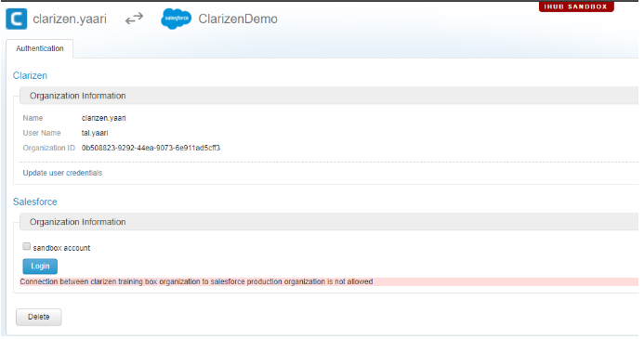Click the Organization ID value 0b508823-9292-44ea-9073-6e911ad5cff3

tap(151, 148)
